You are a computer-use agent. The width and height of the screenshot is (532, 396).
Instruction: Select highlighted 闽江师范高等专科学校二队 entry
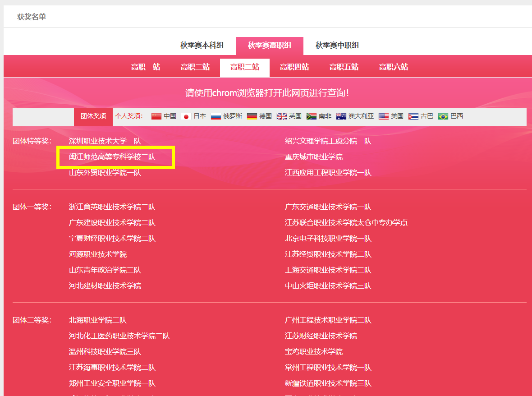tap(112, 157)
